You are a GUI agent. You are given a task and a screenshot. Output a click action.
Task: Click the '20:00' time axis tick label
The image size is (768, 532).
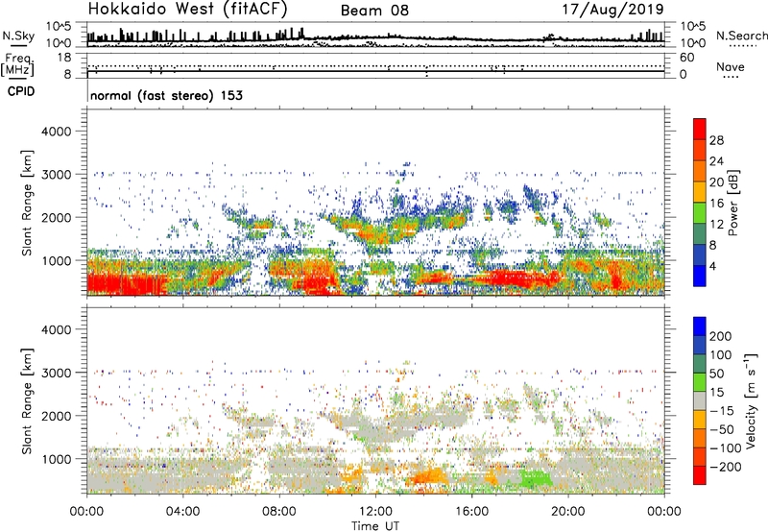(567, 512)
